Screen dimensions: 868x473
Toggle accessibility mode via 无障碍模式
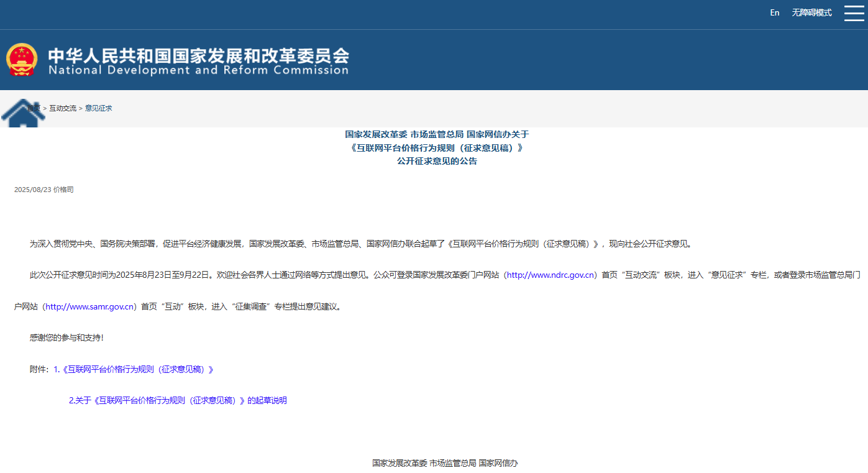811,12
